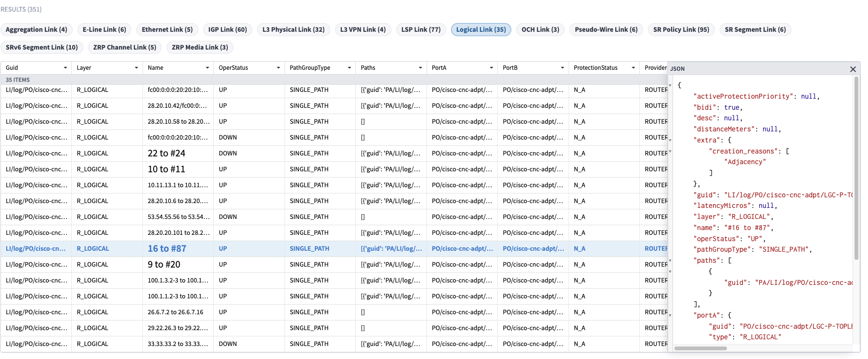The height and width of the screenshot is (359, 868).
Task: Select the Ethernet Link (5) tab
Action: pyautogui.click(x=167, y=29)
